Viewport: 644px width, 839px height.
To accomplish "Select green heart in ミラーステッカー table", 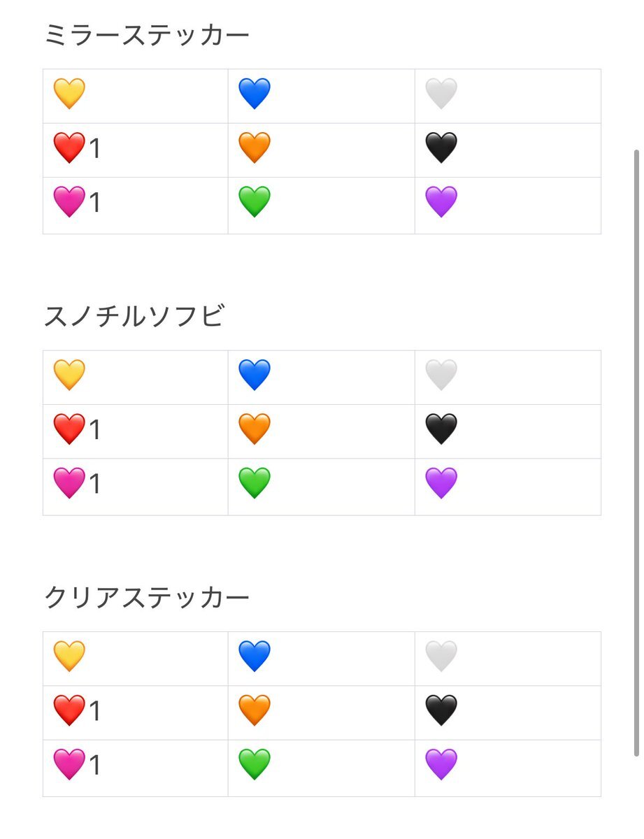I will point(255,203).
